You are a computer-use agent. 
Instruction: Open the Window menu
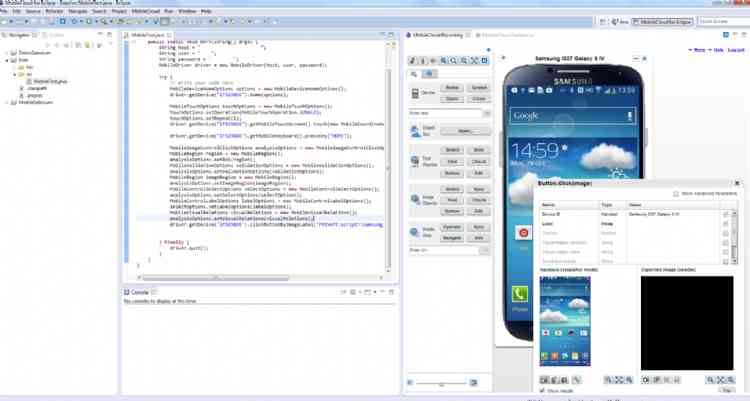click(187, 11)
